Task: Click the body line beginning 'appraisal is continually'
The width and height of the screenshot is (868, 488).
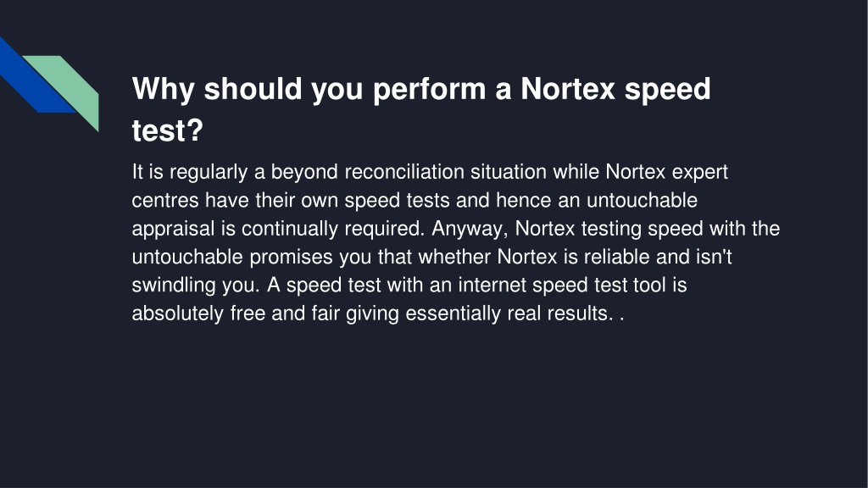Action: (455, 229)
